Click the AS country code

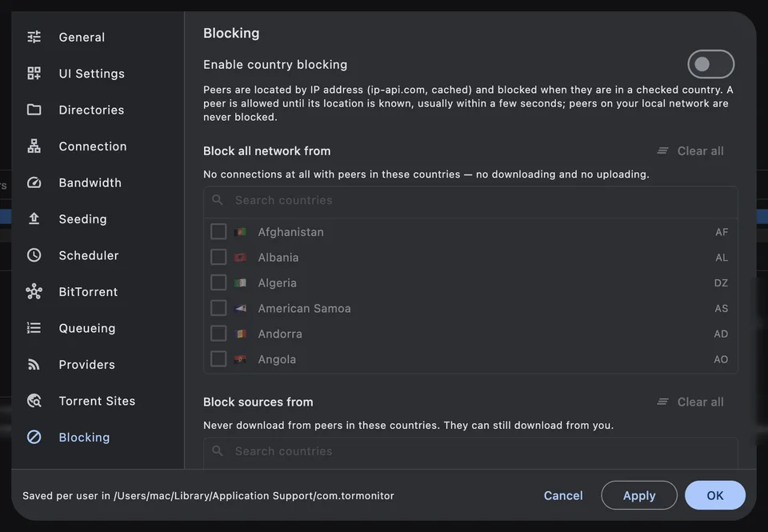point(721,308)
